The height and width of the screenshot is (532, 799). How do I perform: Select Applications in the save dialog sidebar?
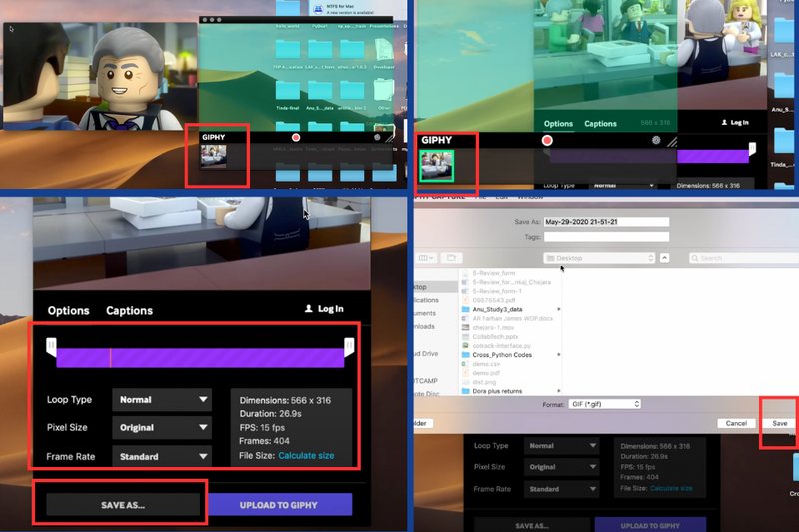[x=426, y=300]
